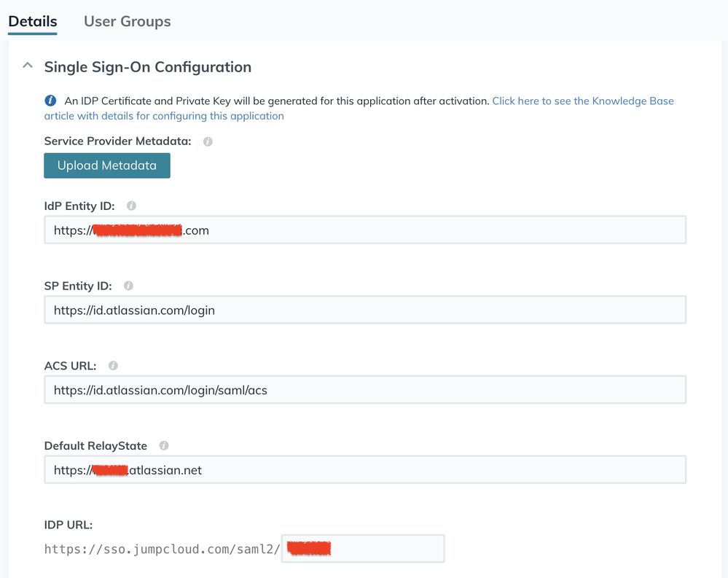Click the Service Provider Metadata label
The image size is (728, 578).
point(117,141)
